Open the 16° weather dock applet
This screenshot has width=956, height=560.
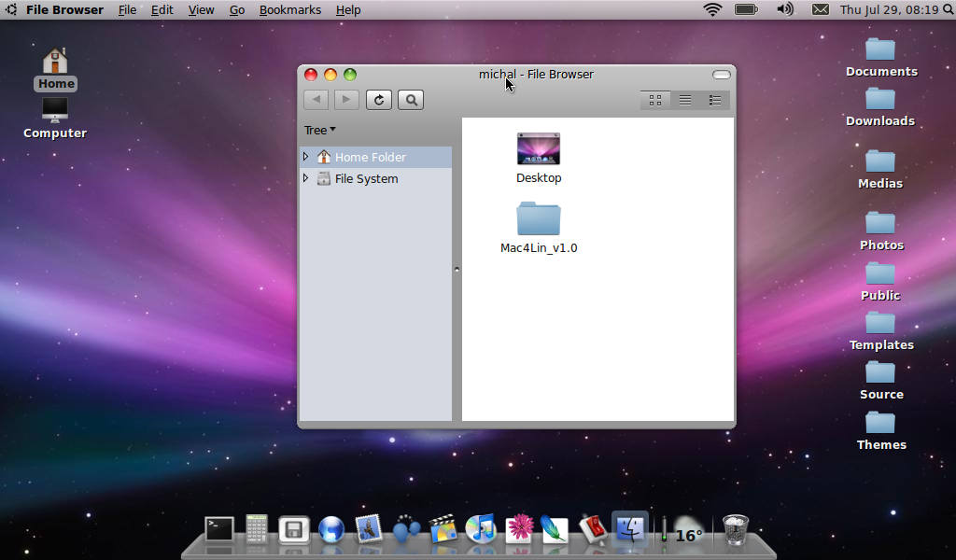point(688,531)
